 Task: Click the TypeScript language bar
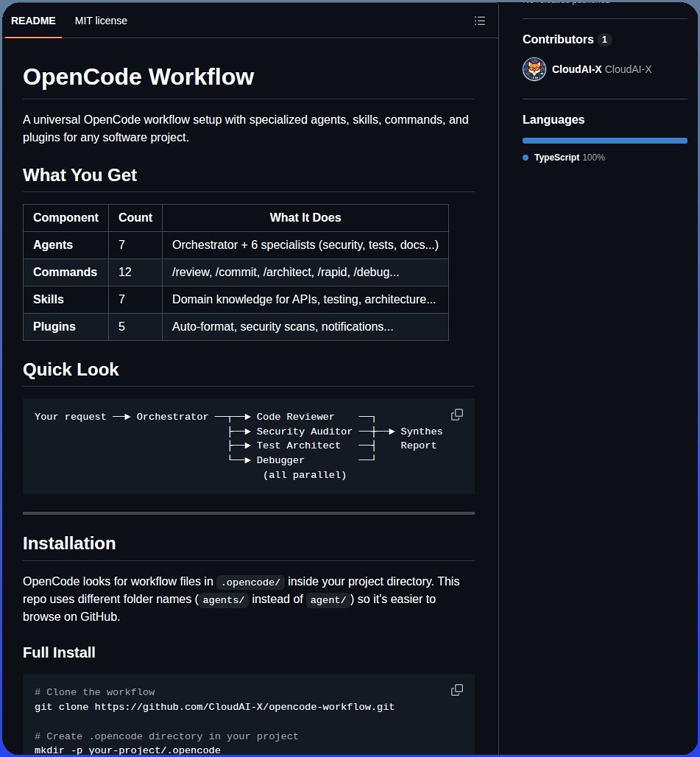604,141
